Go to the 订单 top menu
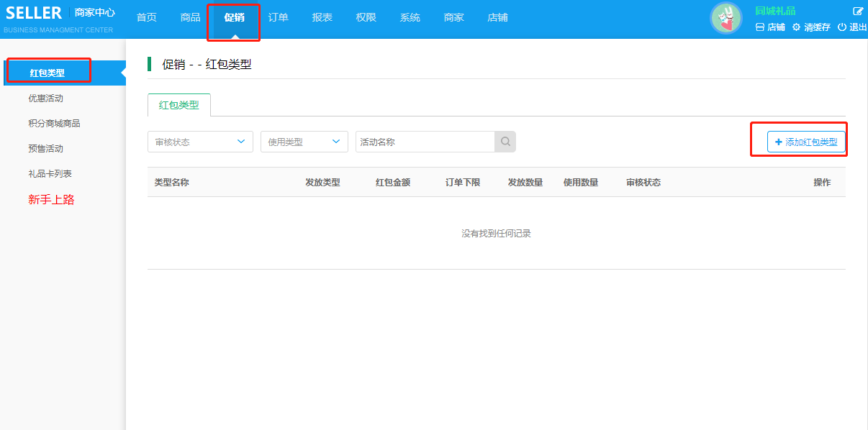The image size is (868, 430). (278, 17)
